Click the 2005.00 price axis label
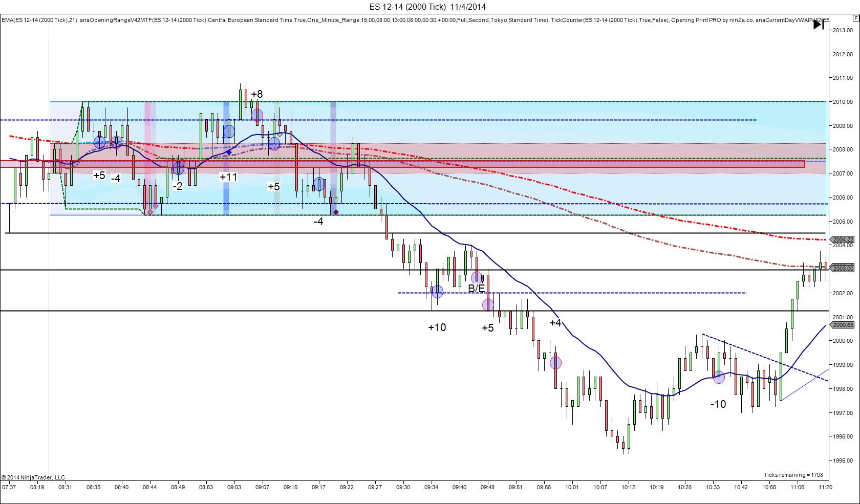This screenshot has width=860, height=504. (843, 222)
